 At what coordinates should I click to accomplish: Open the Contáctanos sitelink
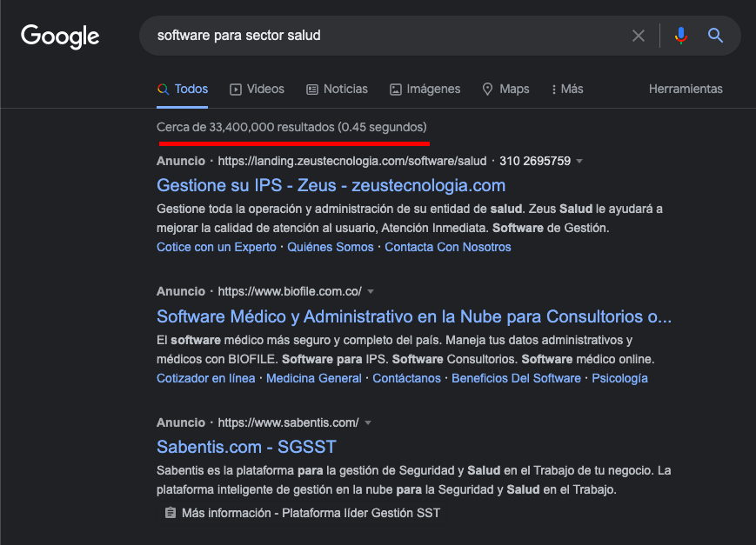[x=406, y=378]
